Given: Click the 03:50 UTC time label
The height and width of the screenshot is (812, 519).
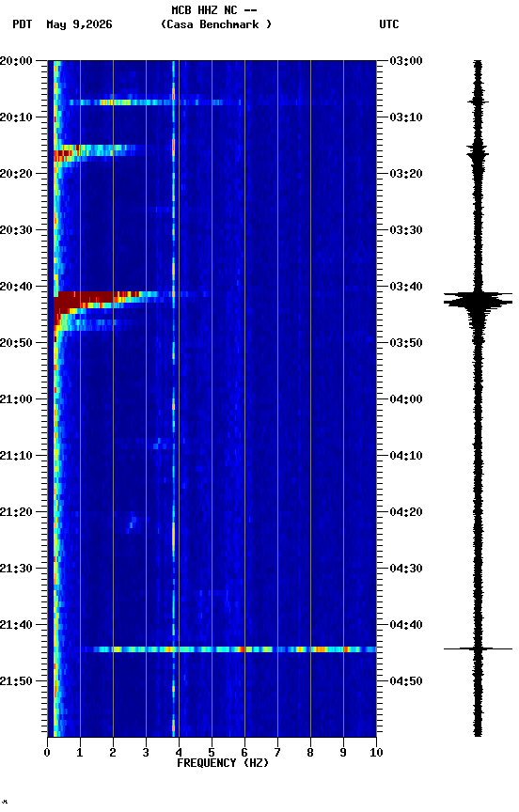Looking at the screenshot, I should 406,343.
